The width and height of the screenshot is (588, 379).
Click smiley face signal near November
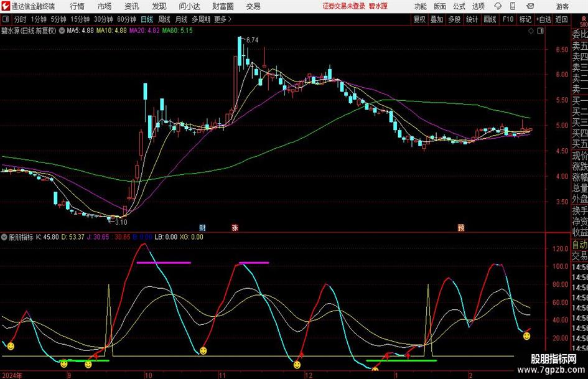tap(203, 351)
